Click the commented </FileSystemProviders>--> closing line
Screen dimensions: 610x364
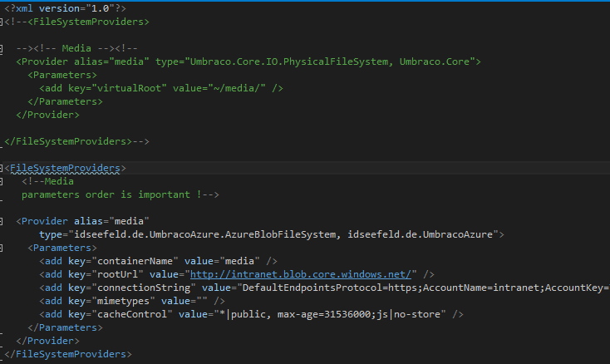click(76, 141)
